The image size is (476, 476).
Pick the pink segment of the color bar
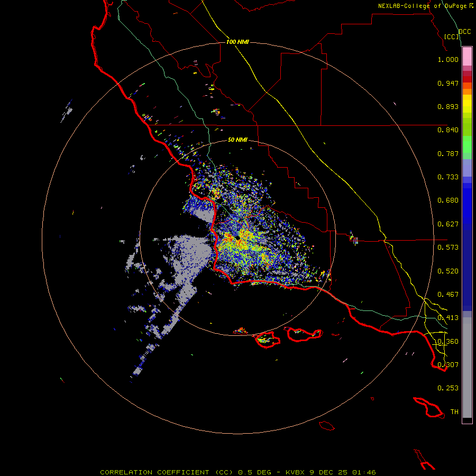(467, 57)
